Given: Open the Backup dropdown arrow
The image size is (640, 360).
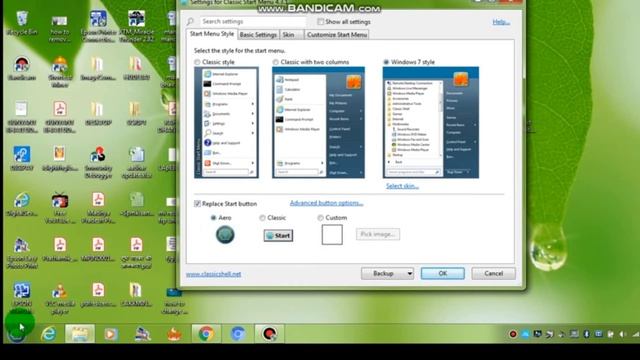Looking at the screenshot, I should point(409,273).
